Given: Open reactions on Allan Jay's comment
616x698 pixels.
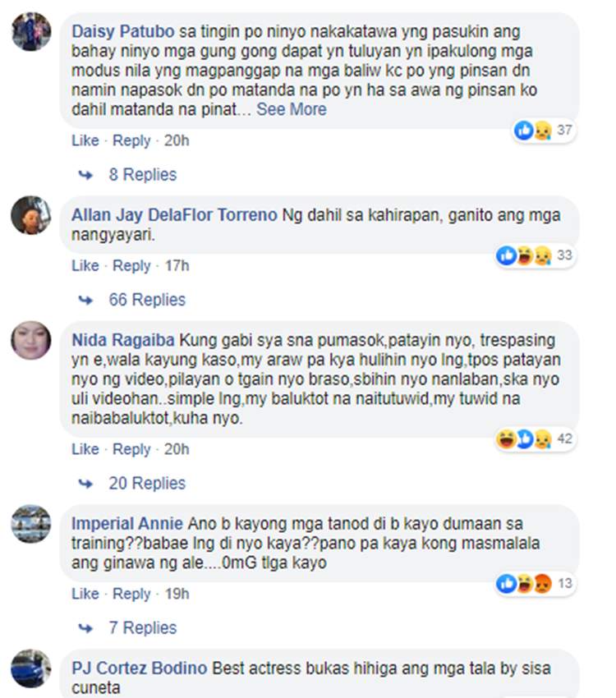Looking at the screenshot, I should point(536,255).
